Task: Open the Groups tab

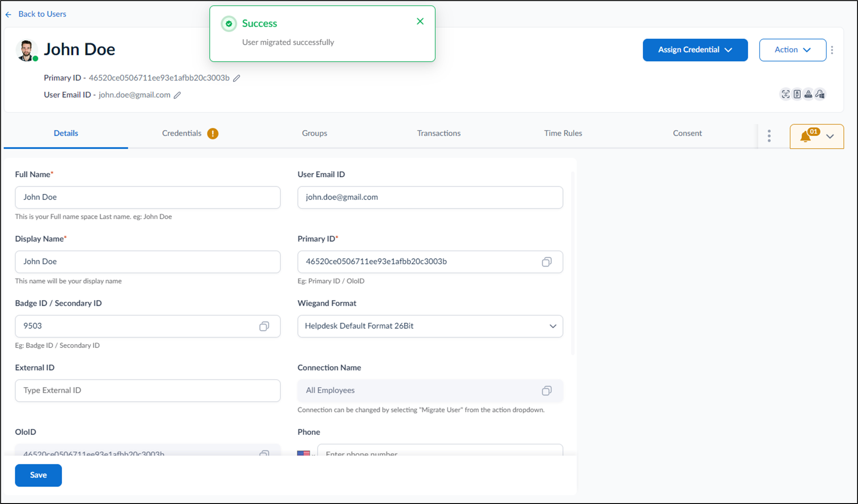Action: pos(314,133)
